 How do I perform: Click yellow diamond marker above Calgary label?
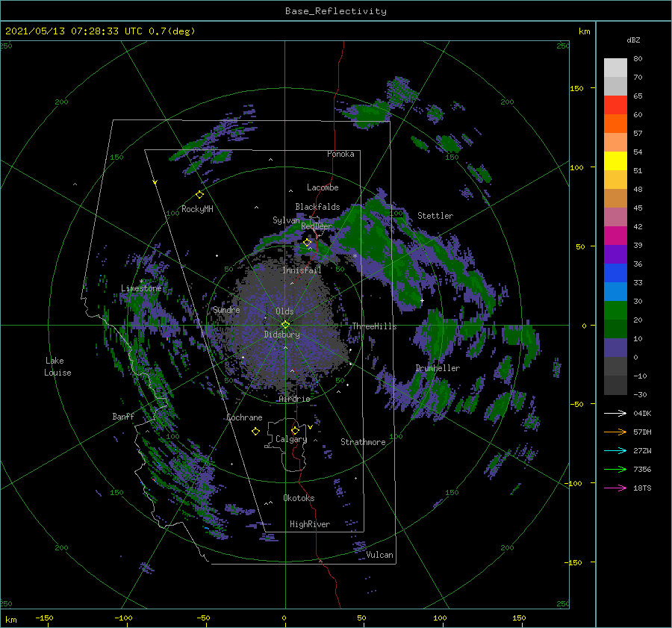click(295, 430)
